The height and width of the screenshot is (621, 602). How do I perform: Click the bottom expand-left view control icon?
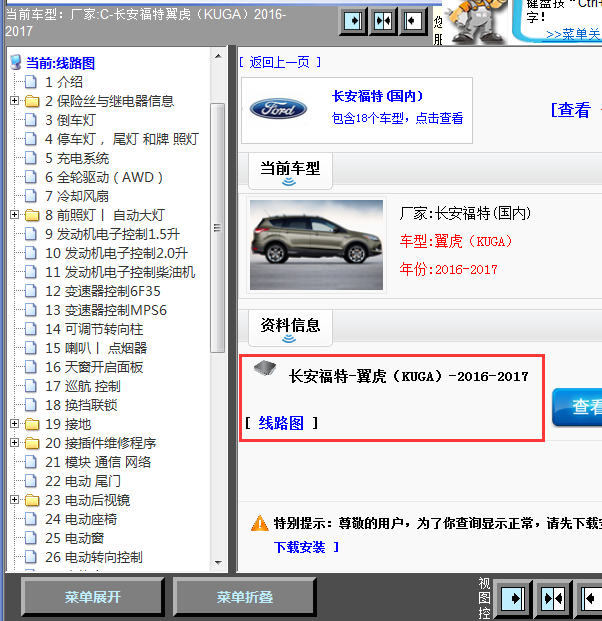[591, 598]
